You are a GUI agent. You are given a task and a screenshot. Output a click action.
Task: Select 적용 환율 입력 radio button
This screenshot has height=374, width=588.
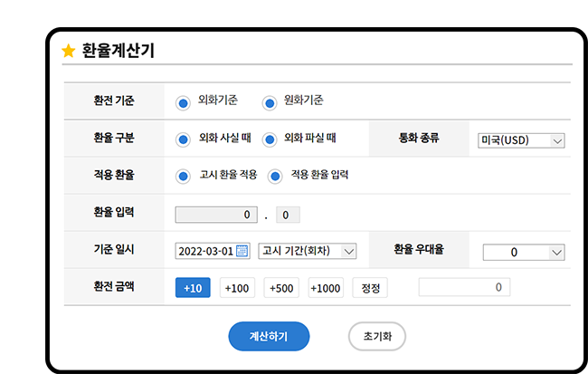pyautogui.click(x=275, y=177)
